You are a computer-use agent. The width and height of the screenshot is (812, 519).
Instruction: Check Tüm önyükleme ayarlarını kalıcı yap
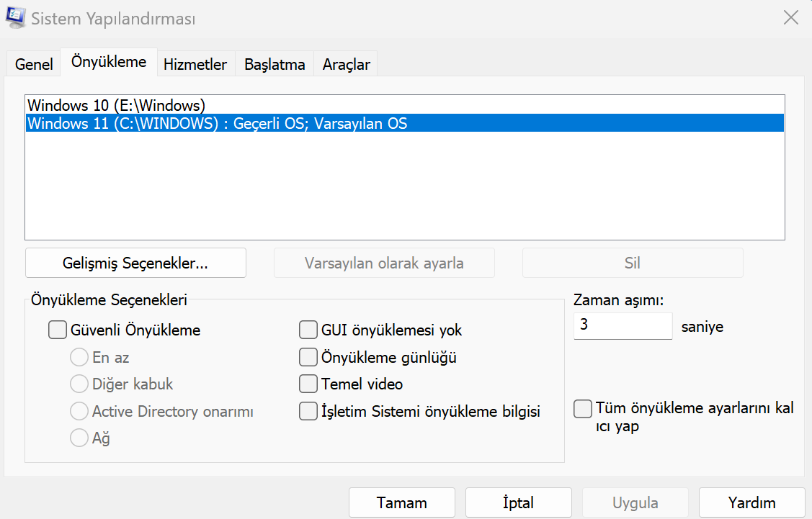tap(582, 409)
